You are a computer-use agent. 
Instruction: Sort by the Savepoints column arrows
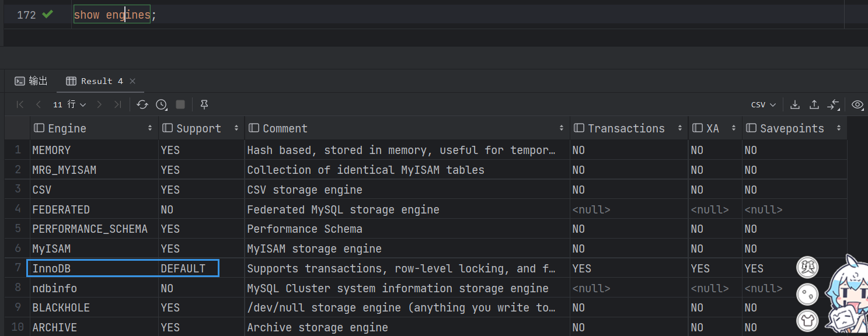click(839, 128)
